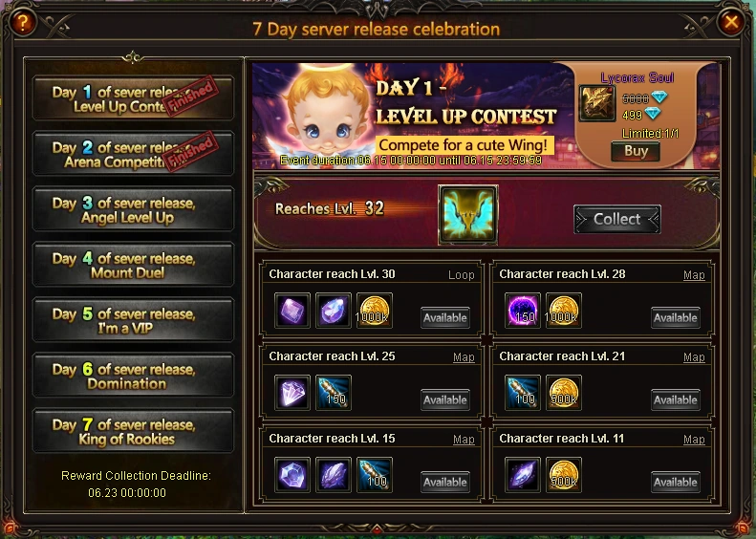Click Available for Character reach Lvl. 30
This screenshot has width=756, height=539.
pos(445,317)
